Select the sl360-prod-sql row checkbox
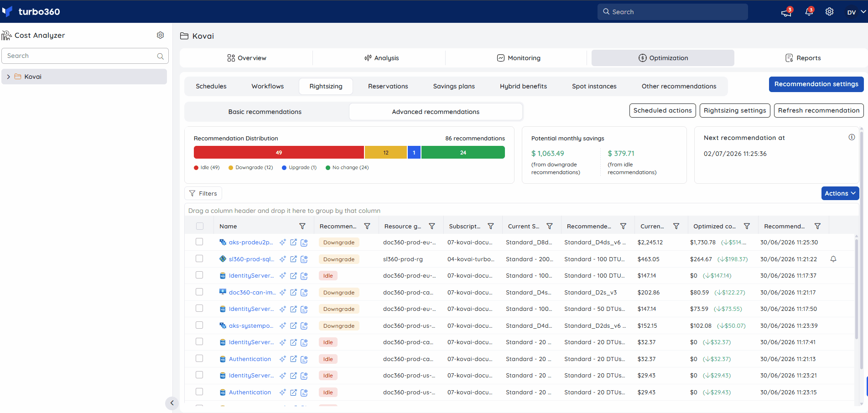868x413 pixels. [x=199, y=258]
